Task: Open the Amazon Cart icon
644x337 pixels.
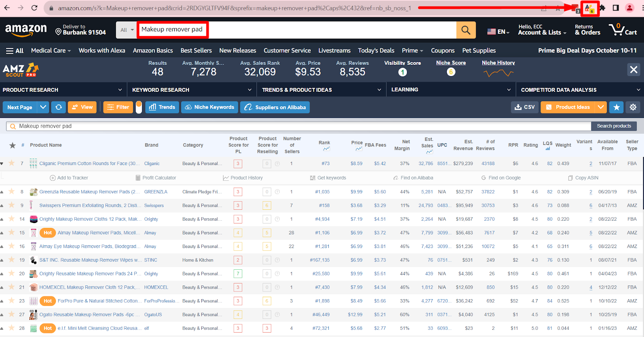Action: tap(623, 30)
